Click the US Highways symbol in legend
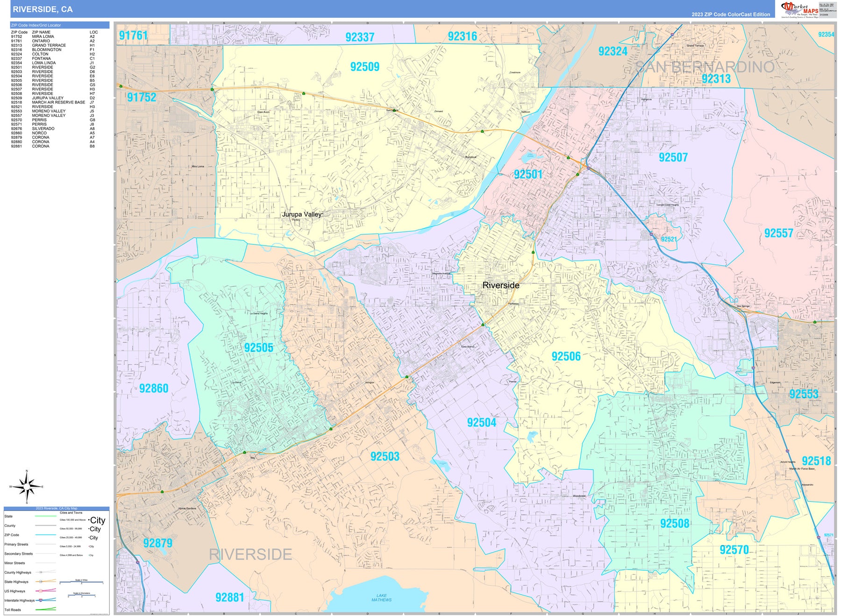Screen dimensions: 841x616 tap(41, 591)
